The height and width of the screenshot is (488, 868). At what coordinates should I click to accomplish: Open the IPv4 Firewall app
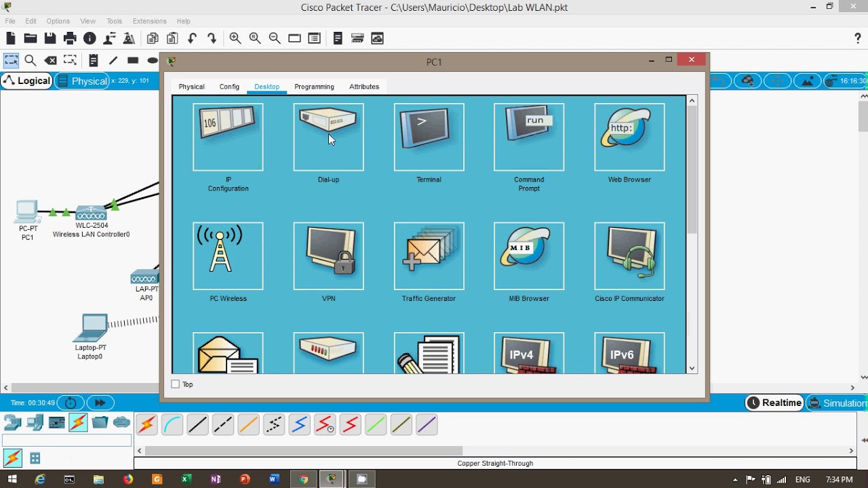tap(529, 353)
